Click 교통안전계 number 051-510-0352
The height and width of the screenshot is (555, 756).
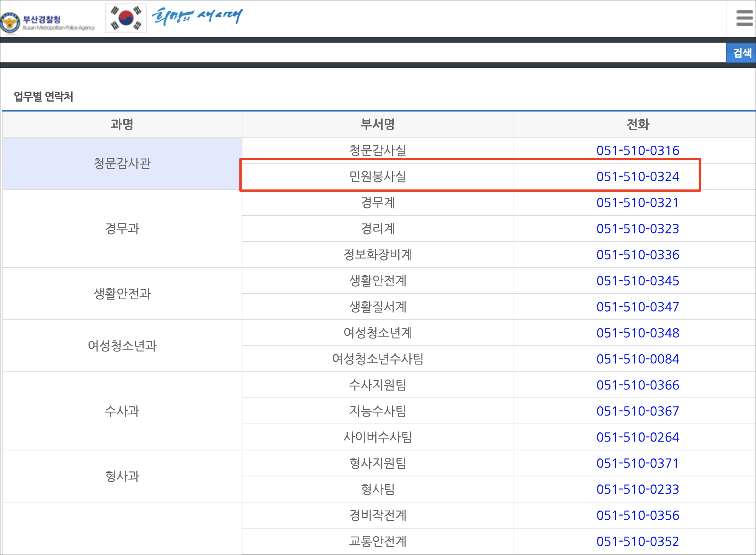click(x=637, y=542)
